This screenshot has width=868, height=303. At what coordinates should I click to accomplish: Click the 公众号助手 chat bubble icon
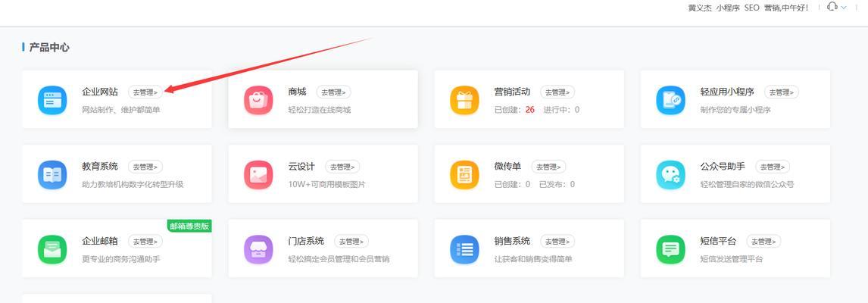(670, 175)
